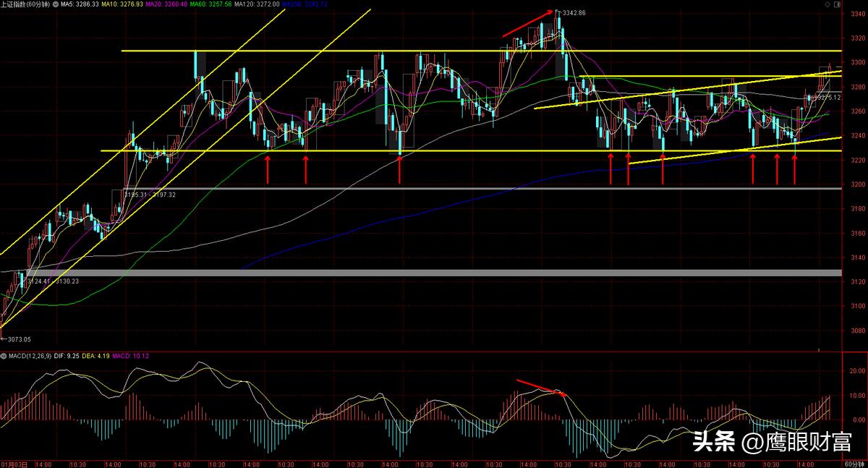Image resolution: width=868 pixels, height=468 pixels.
Task: Click the DIF: 9.25 readout
Action: coord(67,356)
